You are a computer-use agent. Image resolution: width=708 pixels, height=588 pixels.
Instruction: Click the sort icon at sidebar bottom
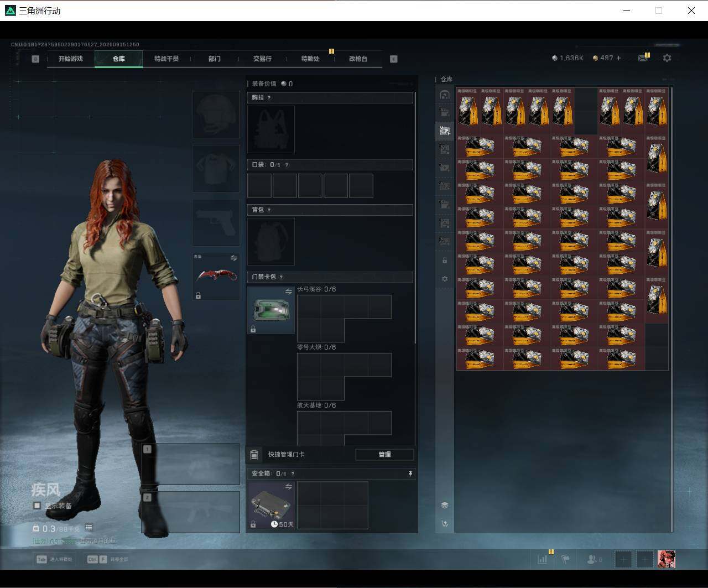[x=445, y=523]
